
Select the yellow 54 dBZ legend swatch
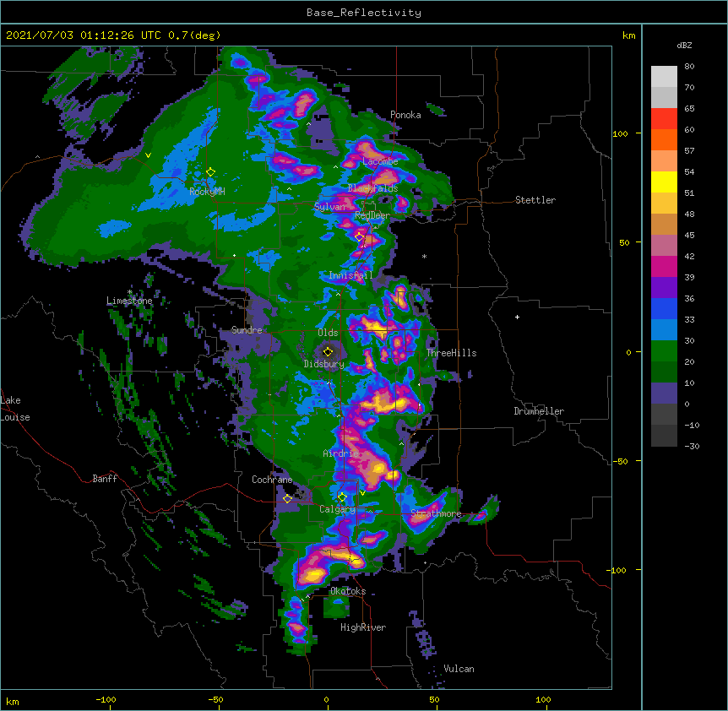click(664, 182)
